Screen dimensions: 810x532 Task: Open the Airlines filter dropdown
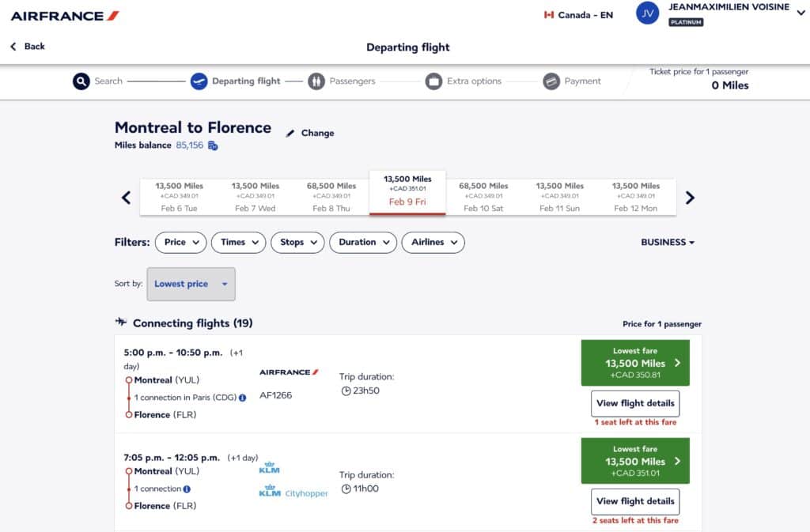coord(433,243)
